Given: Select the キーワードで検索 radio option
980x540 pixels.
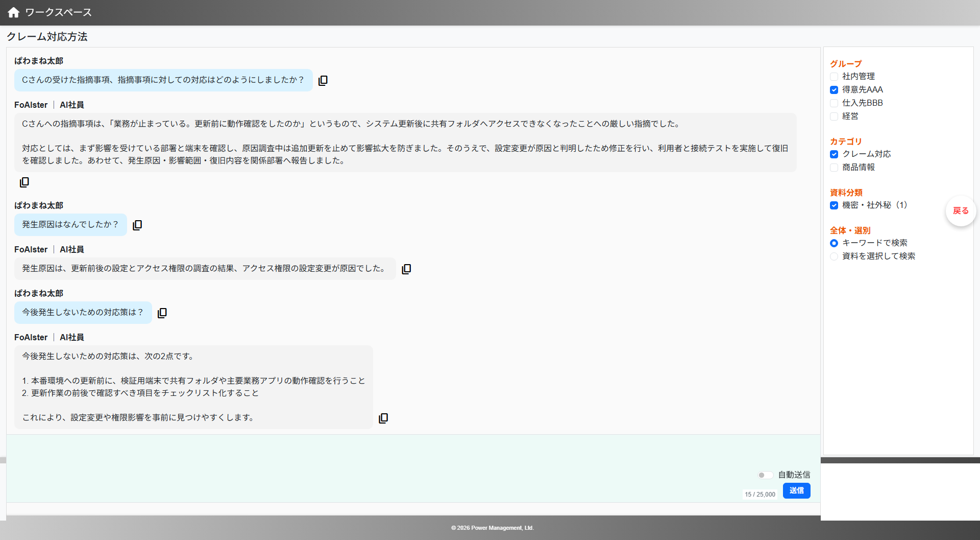Looking at the screenshot, I should (834, 243).
